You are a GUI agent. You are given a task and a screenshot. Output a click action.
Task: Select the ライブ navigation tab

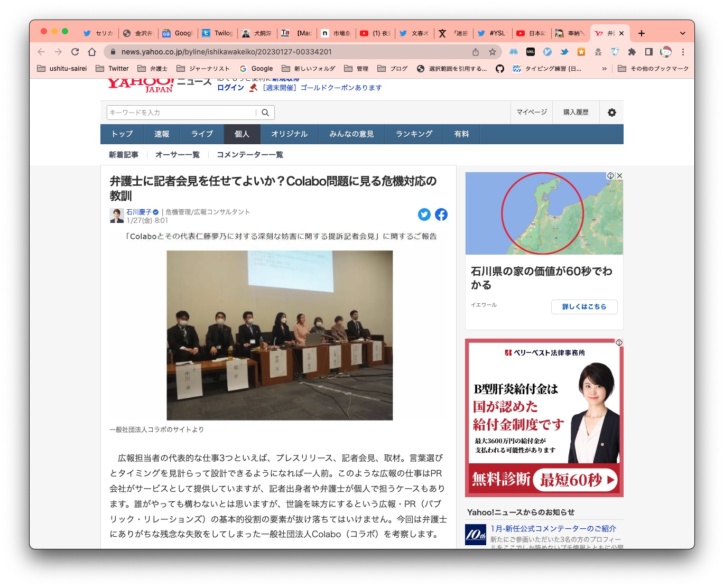[202, 134]
